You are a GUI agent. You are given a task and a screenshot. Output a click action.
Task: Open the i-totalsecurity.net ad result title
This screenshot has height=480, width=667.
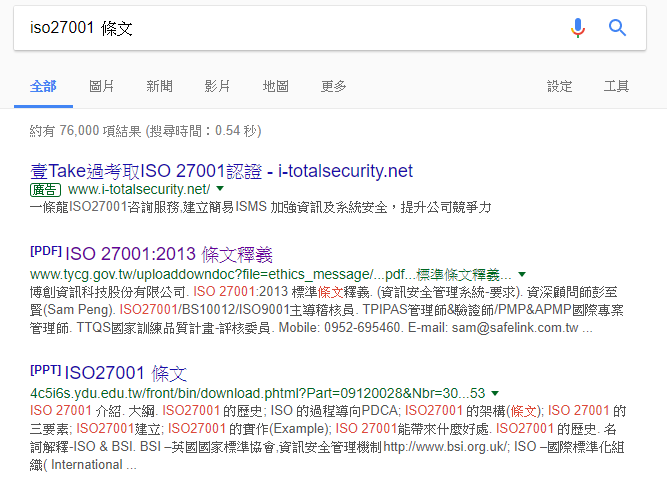(x=221, y=171)
